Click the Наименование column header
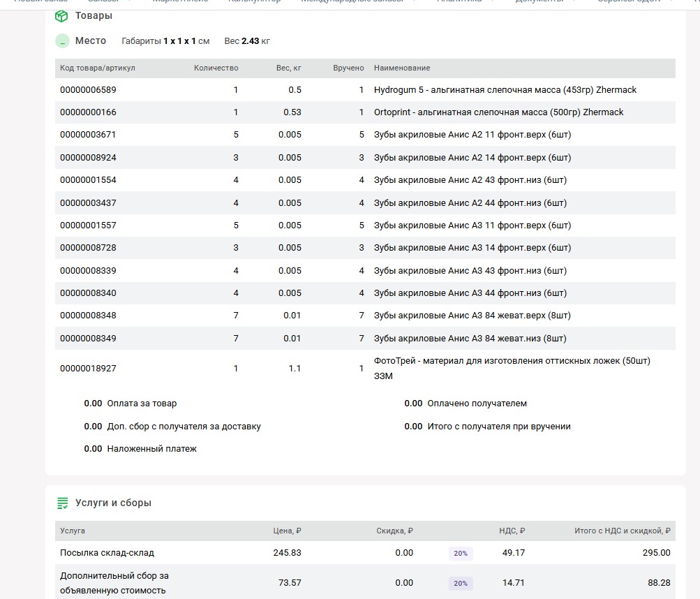The image size is (700, 599). pyautogui.click(x=402, y=68)
